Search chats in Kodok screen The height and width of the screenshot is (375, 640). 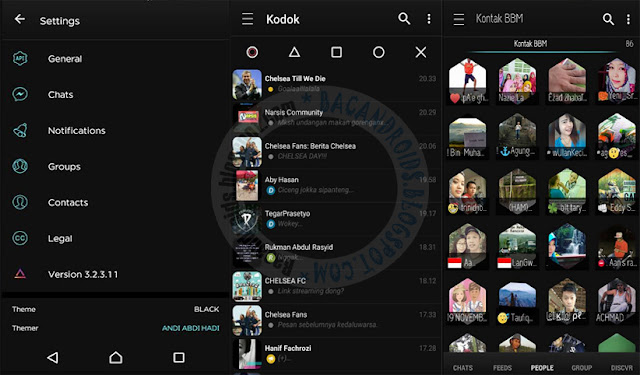coord(404,19)
